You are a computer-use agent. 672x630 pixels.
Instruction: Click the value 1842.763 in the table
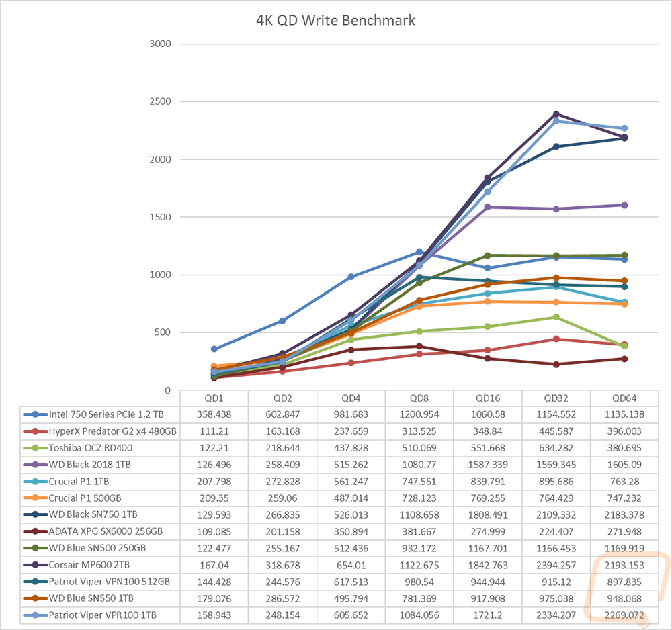(488, 566)
